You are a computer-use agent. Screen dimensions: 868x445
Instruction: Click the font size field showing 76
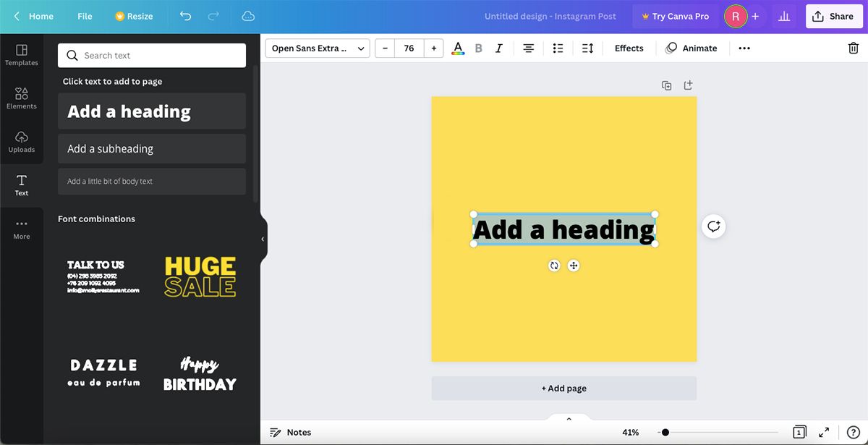pos(409,48)
